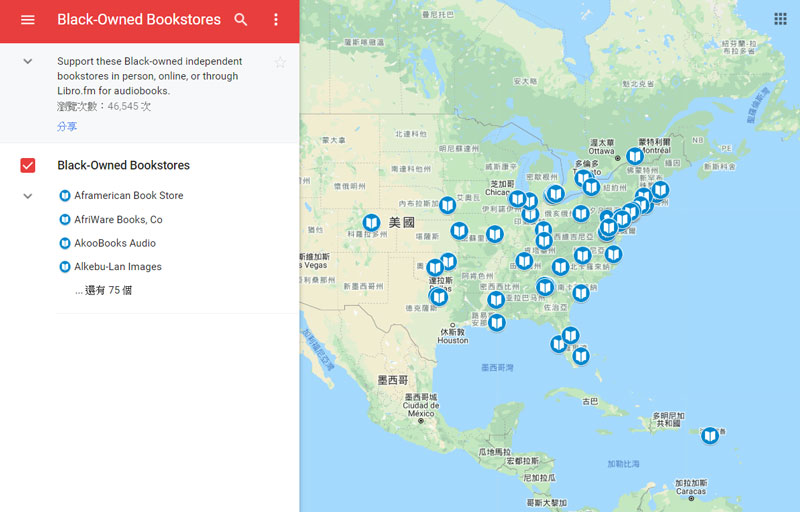Viewport: 800px width, 512px height.
Task: Open the hamburger main menu
Action: pyautogui.click(x=28, y=20)
